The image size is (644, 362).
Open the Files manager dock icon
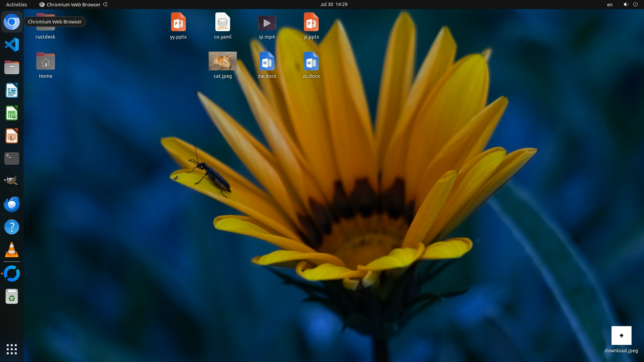(x=12, y=67)
